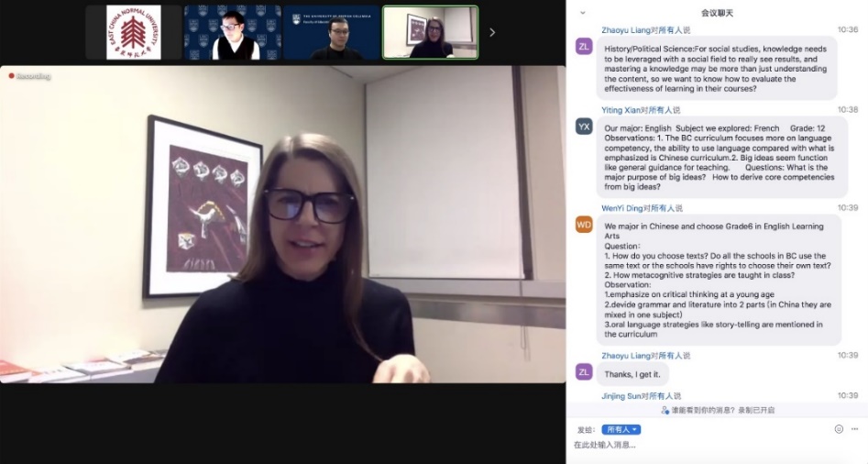Screen dimensions: 868x464
Task: Select the vest-wearing participant's video thumbnail
Action: coord(233,32)
